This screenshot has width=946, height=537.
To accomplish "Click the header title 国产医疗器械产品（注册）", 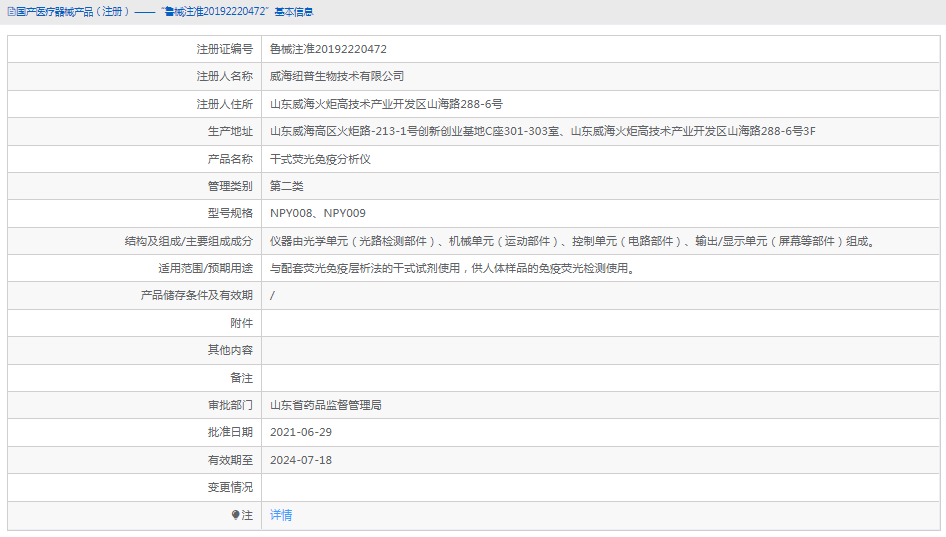I will point(72,12).
